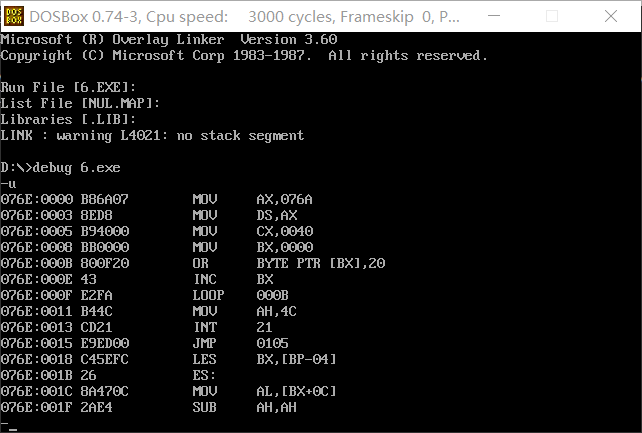Click the 'JMP 0105' instruction line
The image size is (642, 433).
(x=145, y=343)
